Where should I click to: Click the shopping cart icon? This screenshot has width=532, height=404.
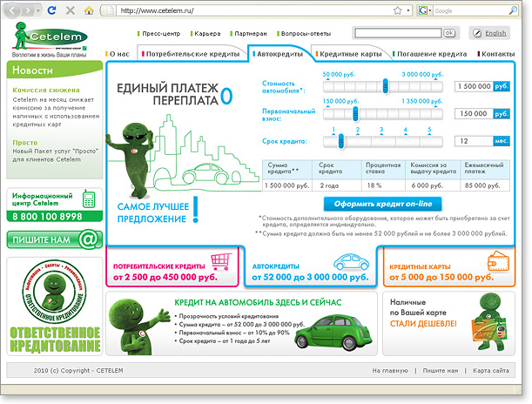point(221,261)
